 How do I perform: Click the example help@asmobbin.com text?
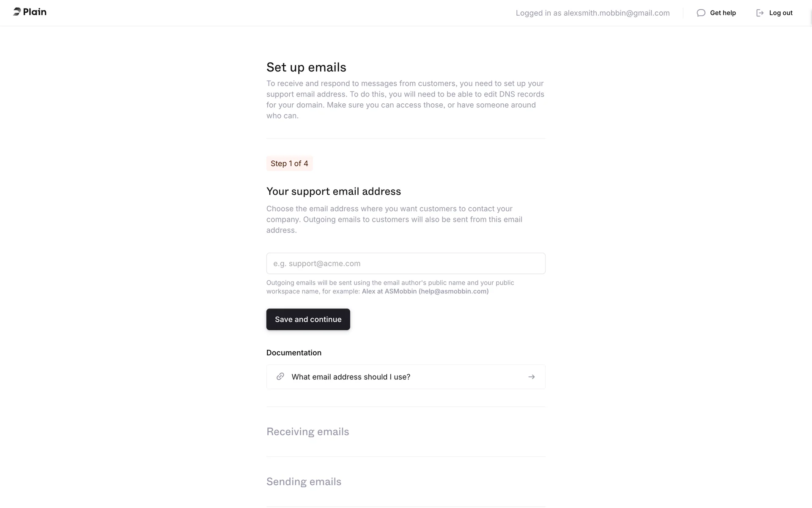tap(453, 291)
